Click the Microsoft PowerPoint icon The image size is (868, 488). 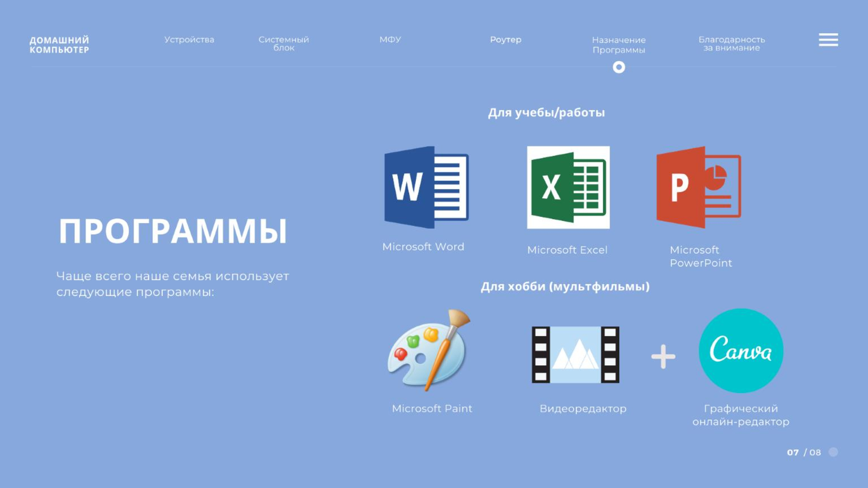tap(699, 187)
